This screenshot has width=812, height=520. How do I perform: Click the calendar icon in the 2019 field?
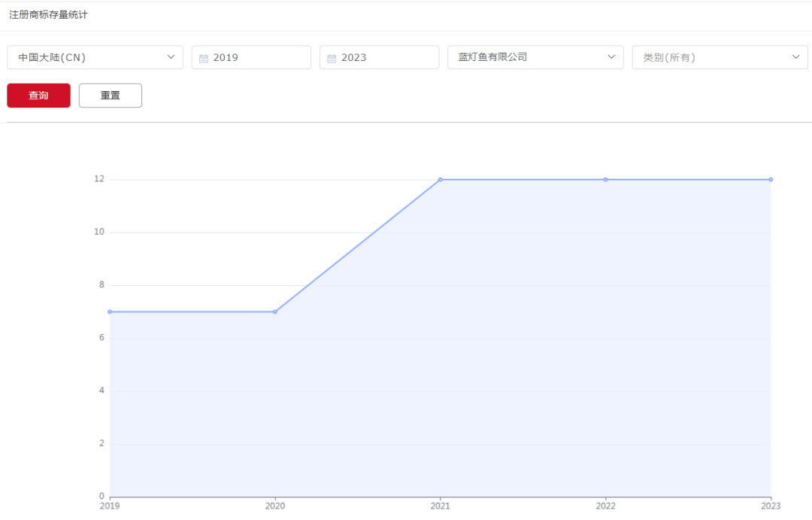pos(203,58)
